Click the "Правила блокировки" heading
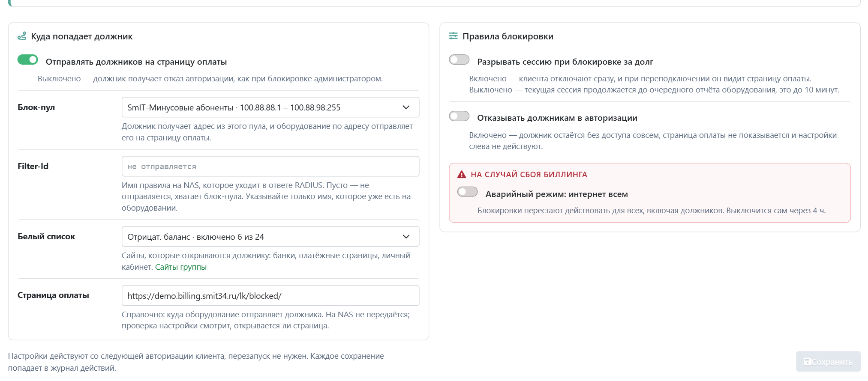This screenshot has width=868, height=381. 508,36
